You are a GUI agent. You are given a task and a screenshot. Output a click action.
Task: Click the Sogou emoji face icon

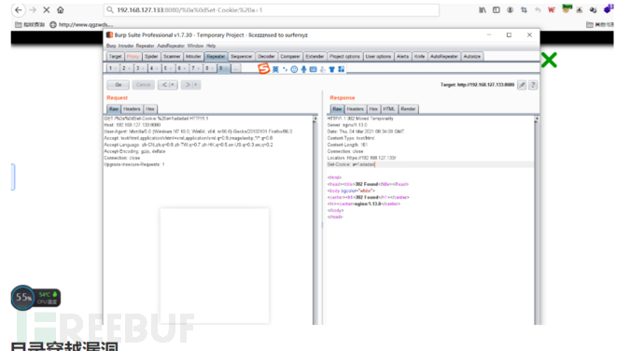(294, 69)
